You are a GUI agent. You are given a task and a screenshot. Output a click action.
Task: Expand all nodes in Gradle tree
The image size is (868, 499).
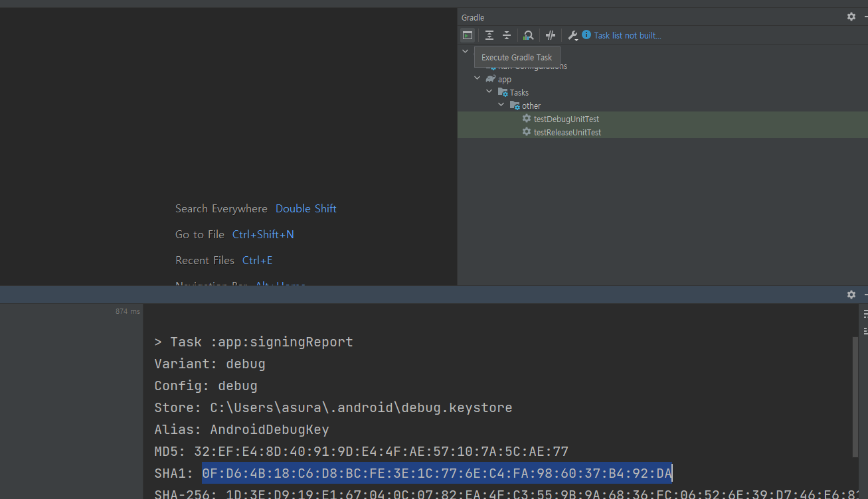[489, 35]
